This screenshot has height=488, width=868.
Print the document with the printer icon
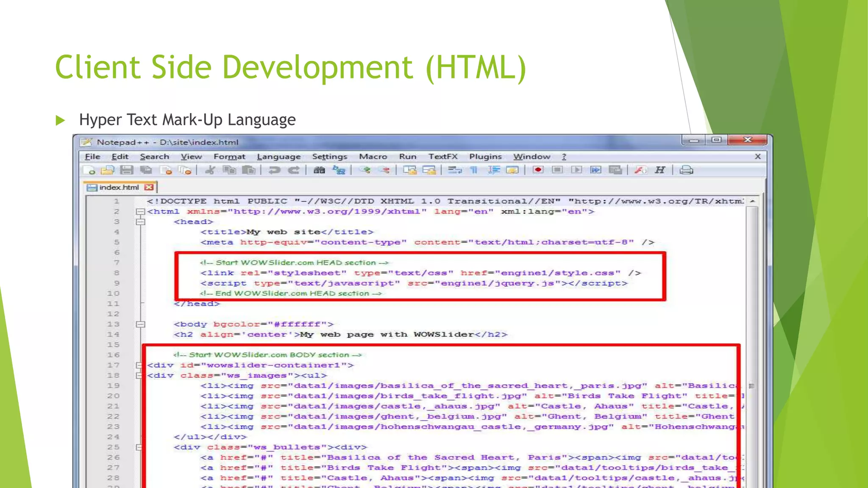point(686,170)
